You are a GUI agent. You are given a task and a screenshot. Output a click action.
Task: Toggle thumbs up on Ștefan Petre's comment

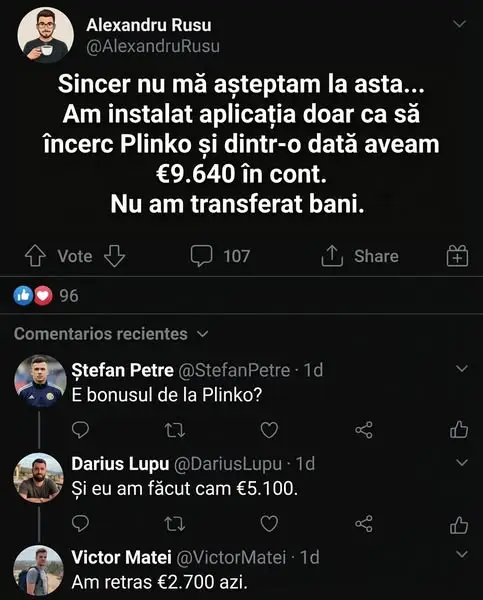459,429
